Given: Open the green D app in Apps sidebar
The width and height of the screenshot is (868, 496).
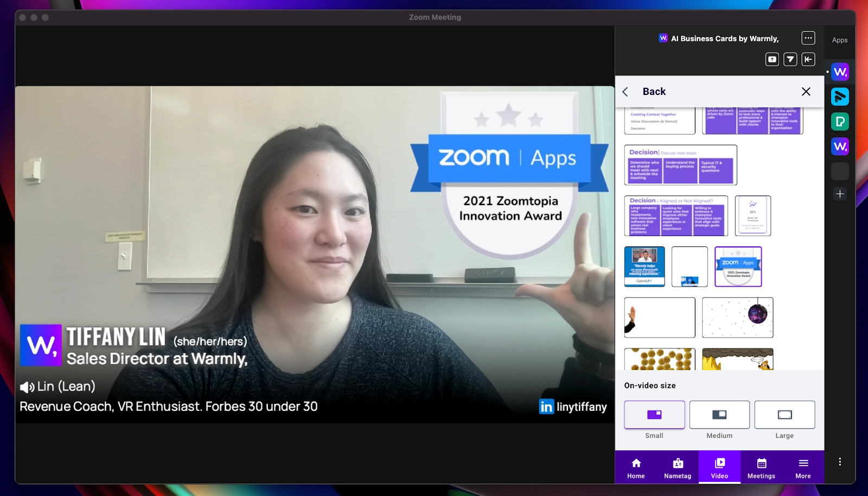Looking at the screenshot, I should pyautogui.click(x=840, y=122).
